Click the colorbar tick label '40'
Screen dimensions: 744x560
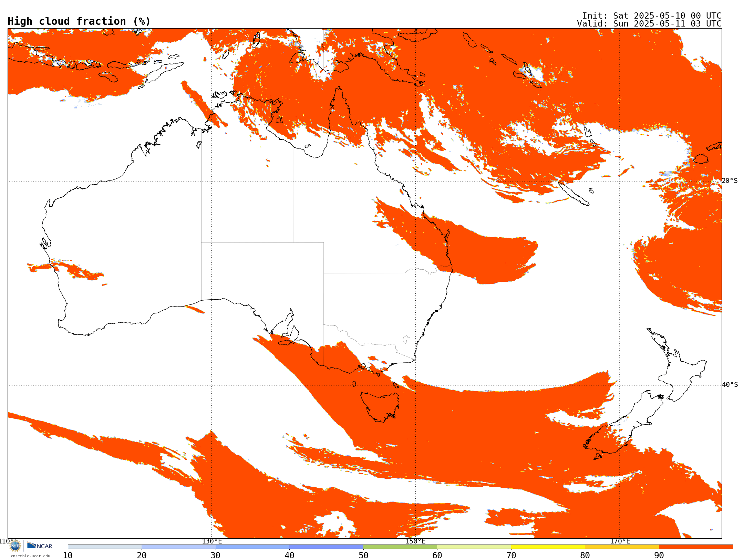(289, 556)
